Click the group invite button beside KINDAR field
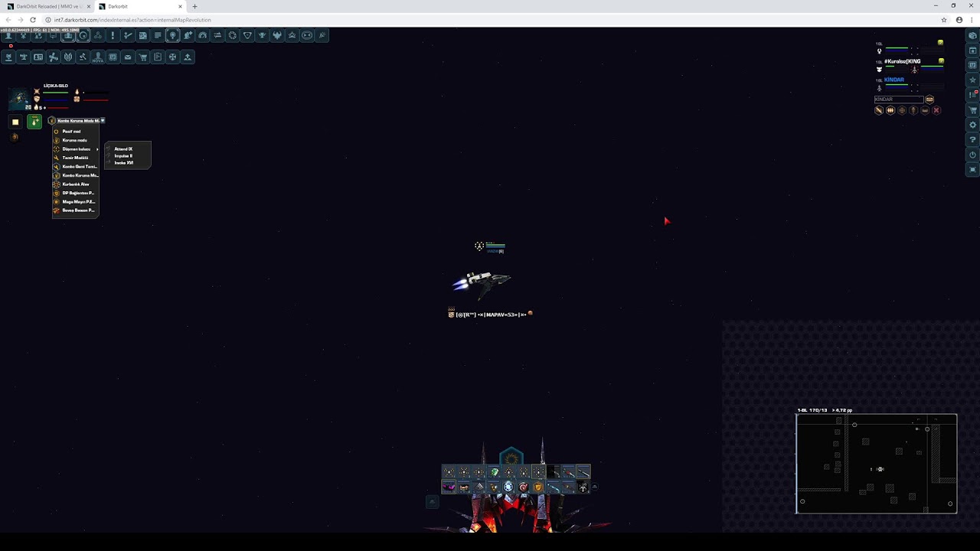This screenshot has height=551, width=980. tap(929, 99)
